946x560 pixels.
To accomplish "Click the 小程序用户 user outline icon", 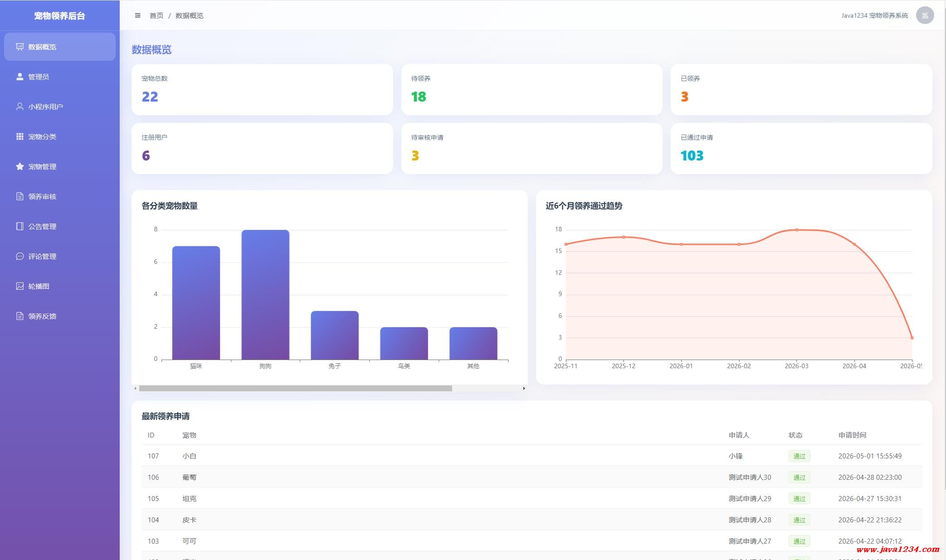I will click(20, 107).
